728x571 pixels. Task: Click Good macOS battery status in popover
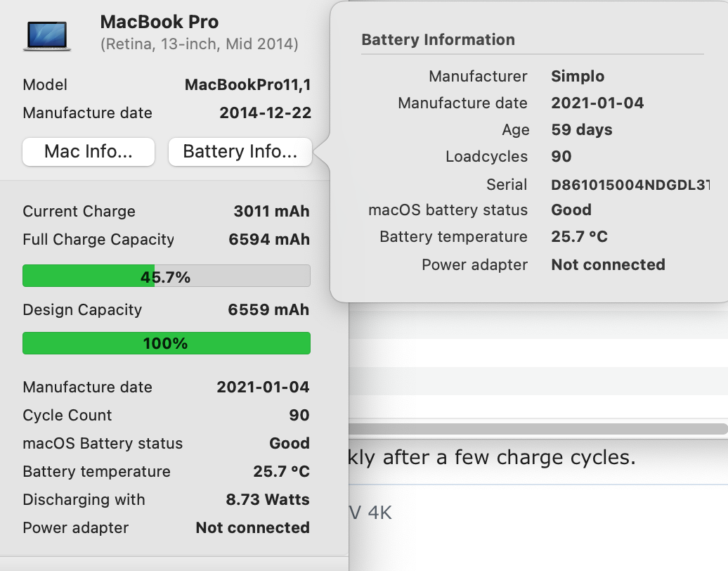[x=571, y=210]
